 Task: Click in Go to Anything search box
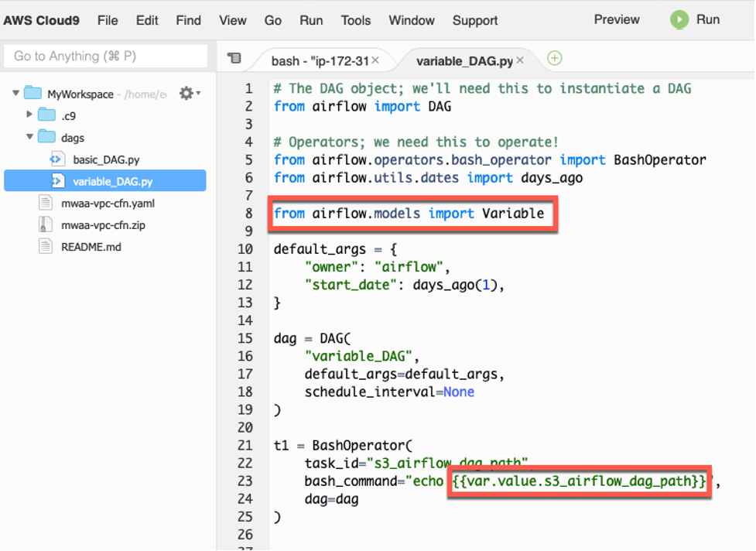point(105,56)
